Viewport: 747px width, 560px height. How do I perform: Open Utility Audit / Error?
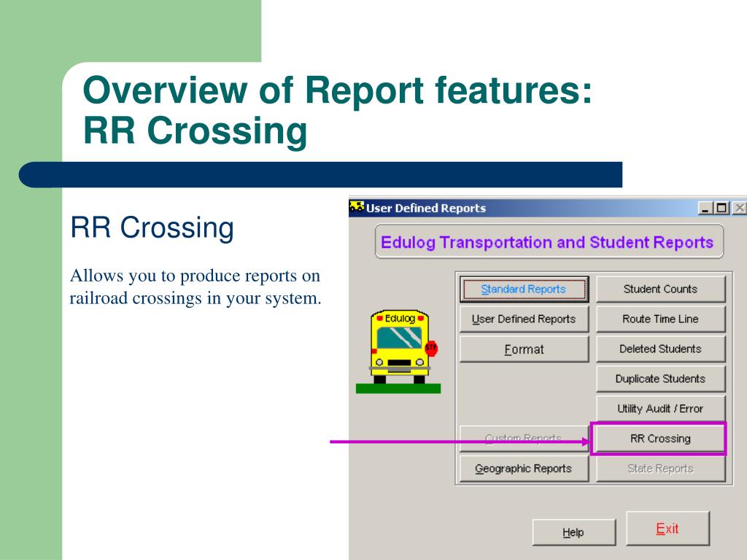[661, 408]
